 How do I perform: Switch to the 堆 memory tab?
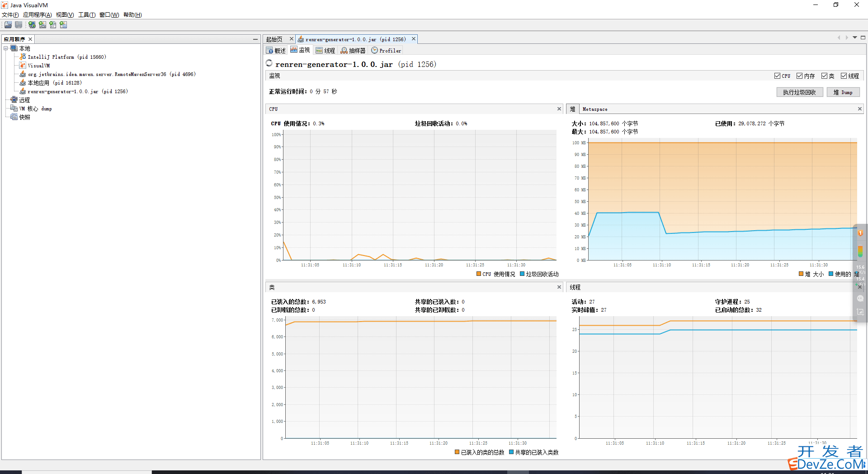point(572,109)
